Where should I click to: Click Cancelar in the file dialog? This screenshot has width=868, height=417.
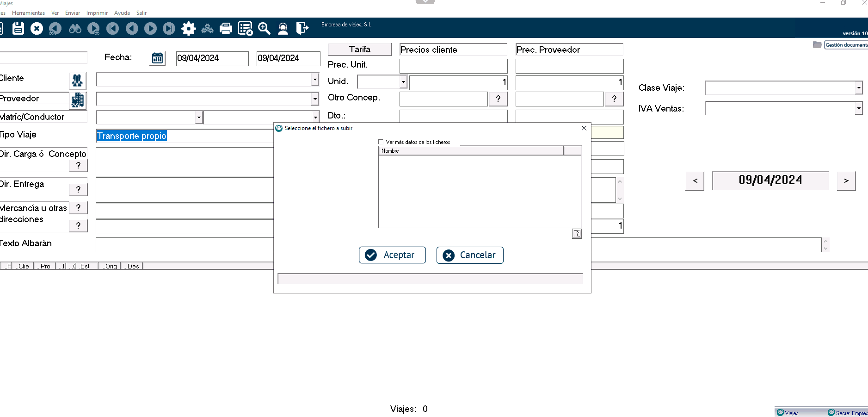(x=470, y=255)
